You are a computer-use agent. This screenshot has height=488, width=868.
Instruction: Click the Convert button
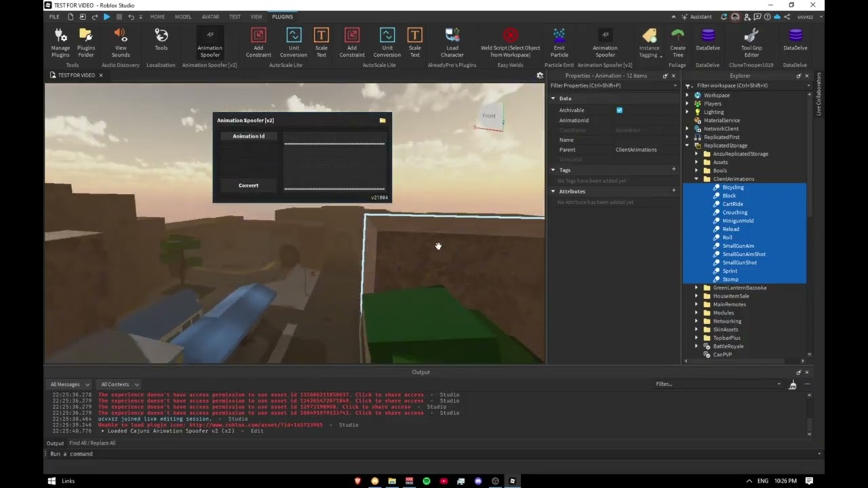point(248,185)
